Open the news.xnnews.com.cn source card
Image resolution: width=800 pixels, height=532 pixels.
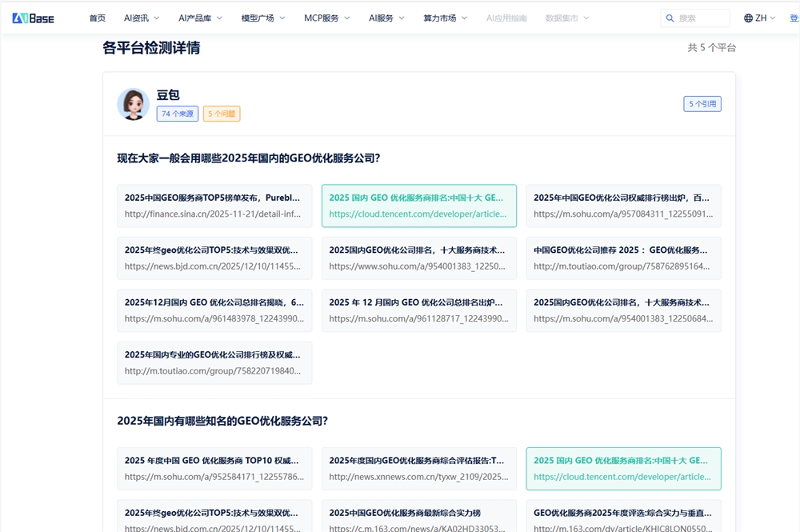click(419, 469)
